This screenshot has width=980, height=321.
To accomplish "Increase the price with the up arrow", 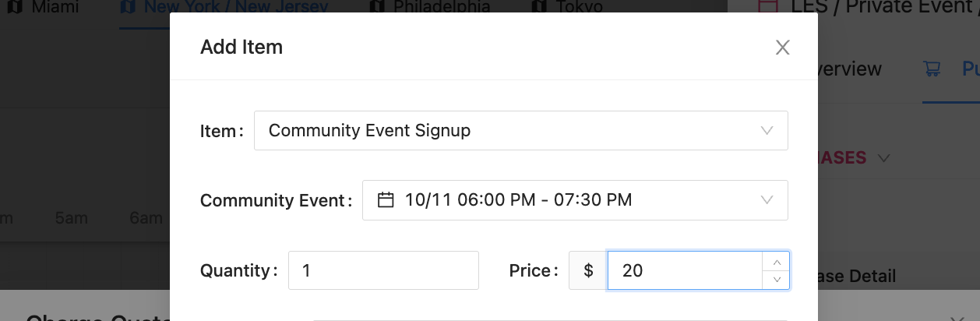I will click(777, 262).
